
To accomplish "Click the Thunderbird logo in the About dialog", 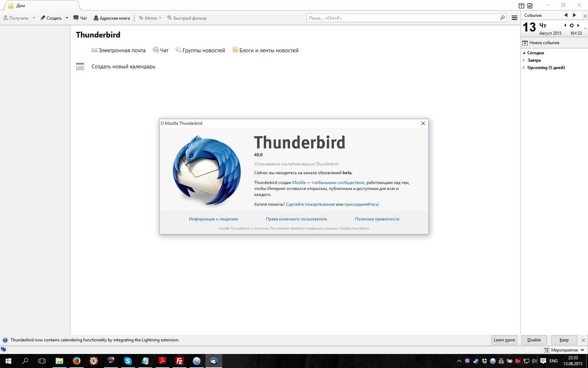I will [x=207, y=170].
